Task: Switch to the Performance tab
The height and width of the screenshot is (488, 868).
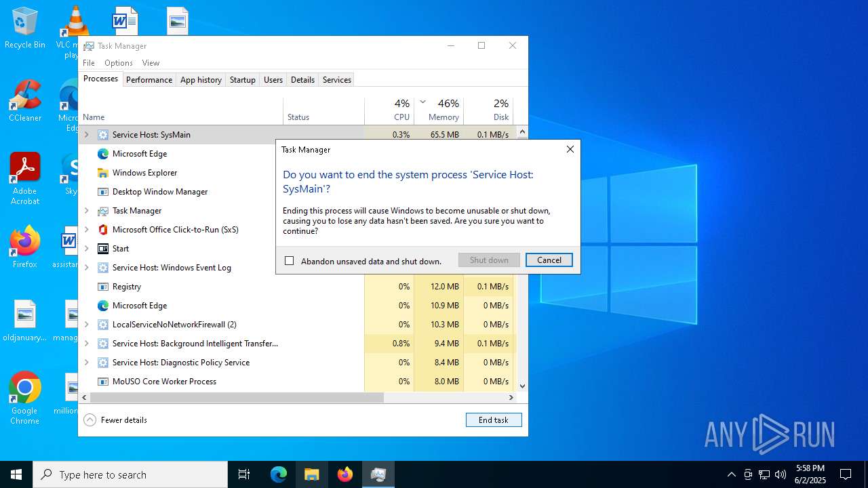Action: [149, 80]
